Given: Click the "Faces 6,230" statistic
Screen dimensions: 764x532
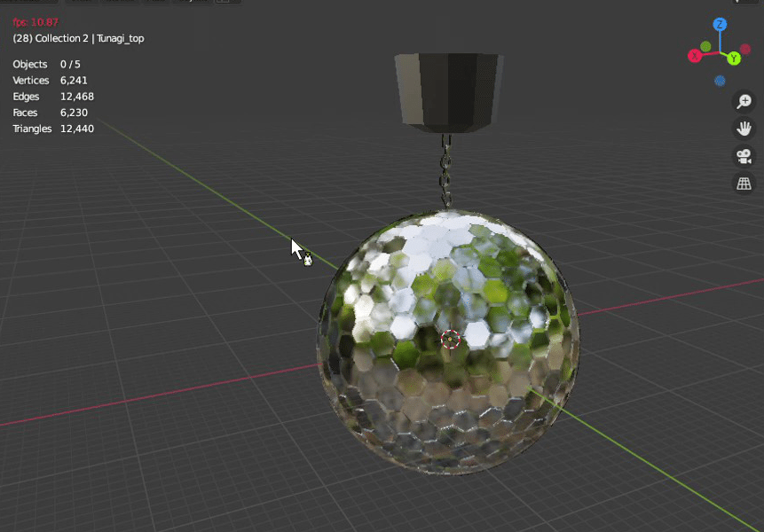Looking at the screenshot, I should [x=51, y=113].
